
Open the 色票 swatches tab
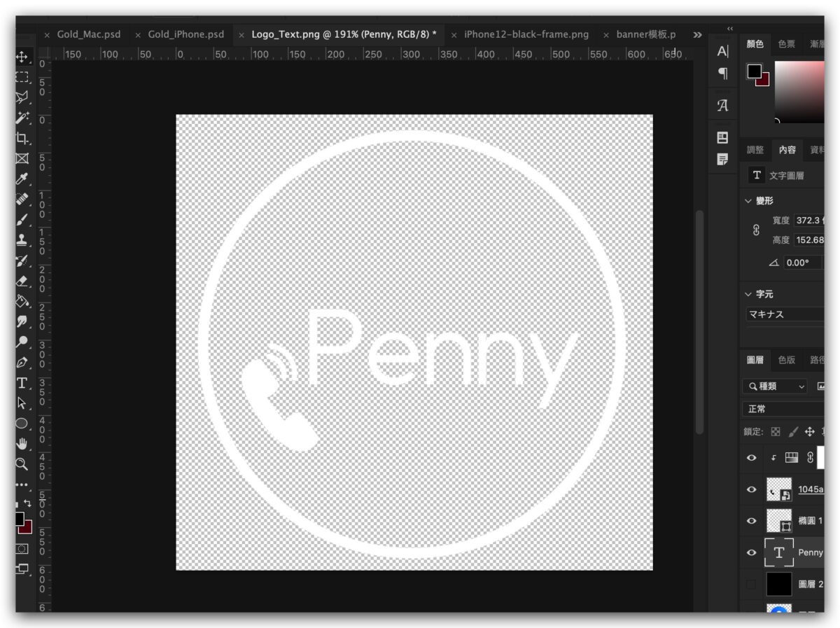[x=786, y=44]
